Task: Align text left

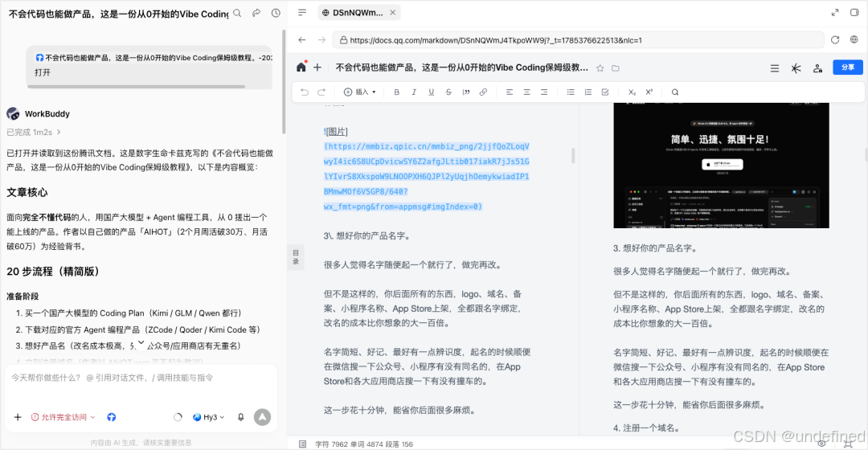Action: 510,92
